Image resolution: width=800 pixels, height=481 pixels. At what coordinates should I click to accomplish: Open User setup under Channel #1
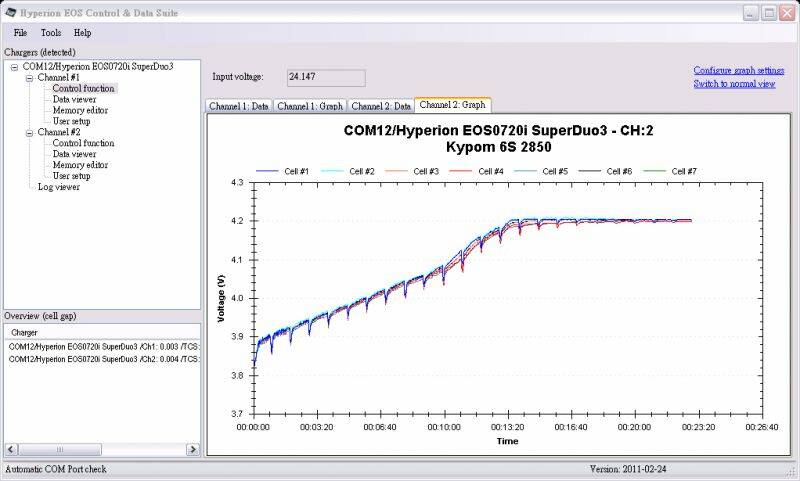[x=71, y=121]
